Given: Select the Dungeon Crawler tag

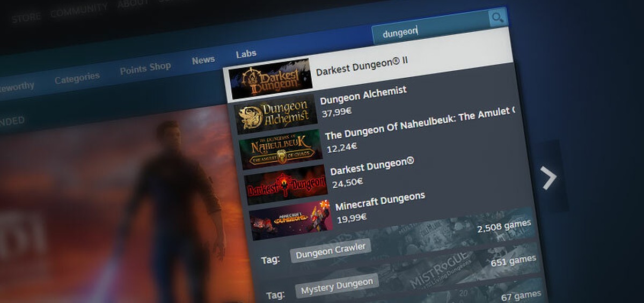Looking at the screenshot, I should pyautogui.click(x=331, y=250).
